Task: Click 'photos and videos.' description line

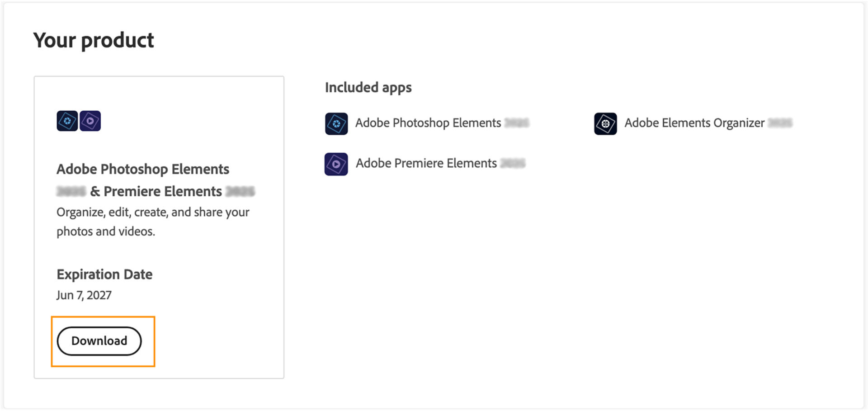Action: (106, 231)
